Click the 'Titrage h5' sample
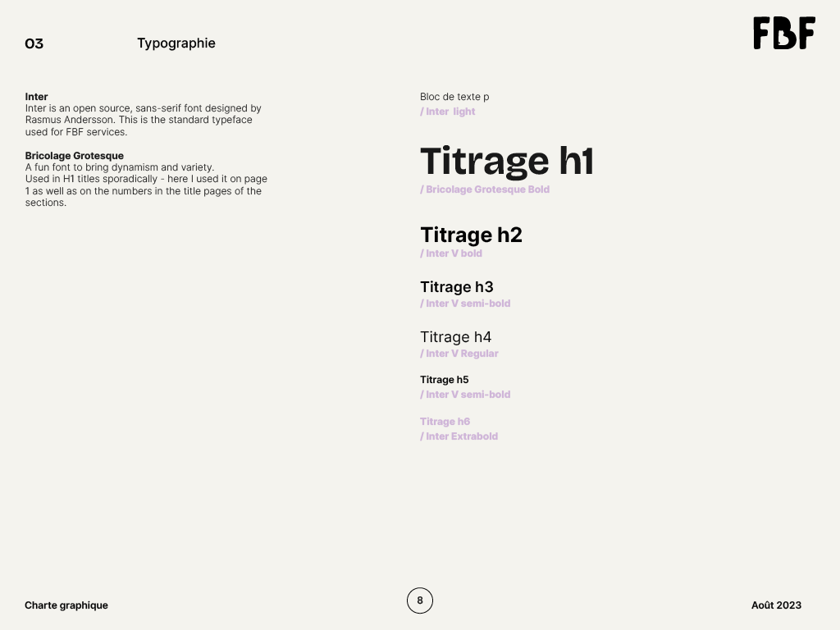Viewport: 840px width, 630px height. [x=444, y=380]
